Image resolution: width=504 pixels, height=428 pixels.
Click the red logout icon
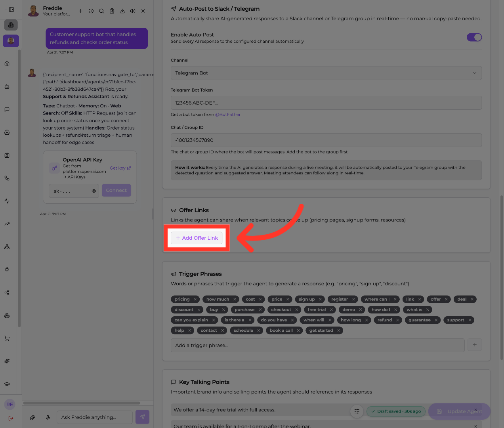(11, 418)
